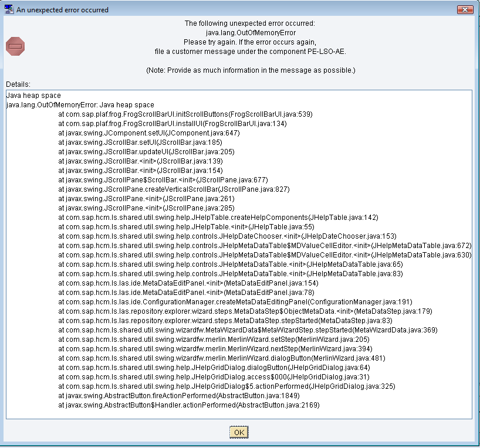Screen dimensions: 480x448
Task: Click the JScrollPane$ScrollBar init stack line
Action: [x=163, y=180]
